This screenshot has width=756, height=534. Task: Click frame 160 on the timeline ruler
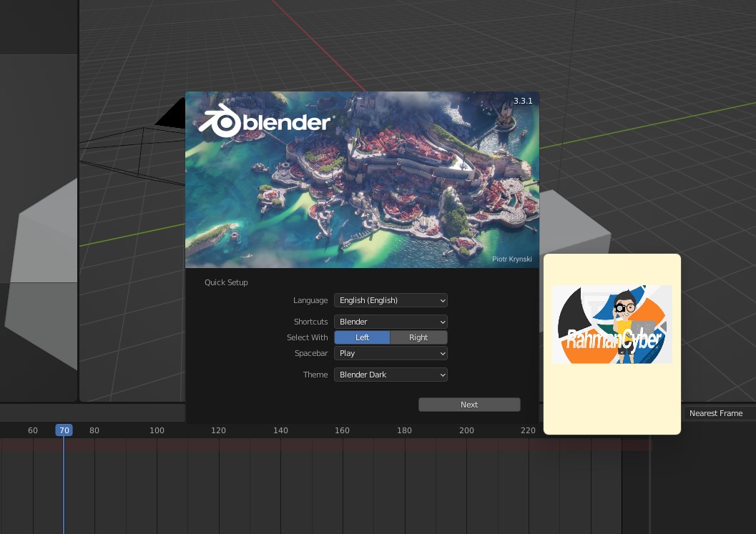point(343,430)
